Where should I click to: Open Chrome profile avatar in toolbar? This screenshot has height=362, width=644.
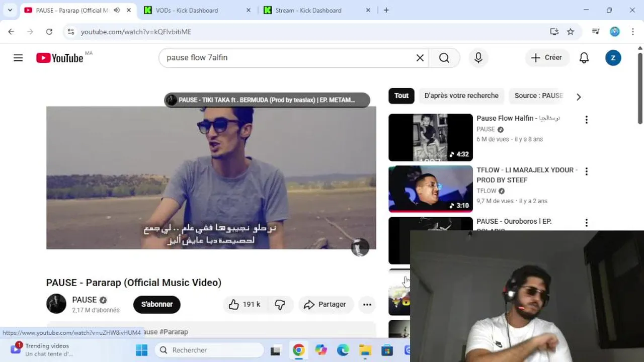point(615,32)
